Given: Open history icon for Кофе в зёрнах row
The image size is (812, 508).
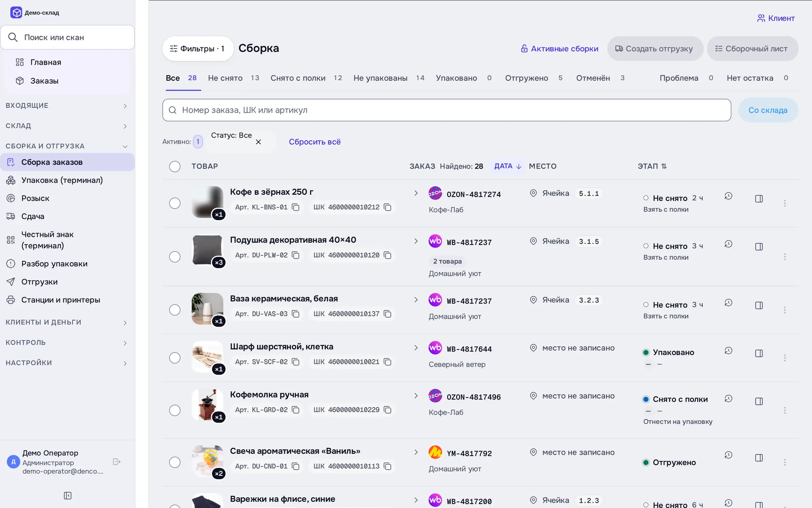Looking at the screenshot, I should coord(728,196).
